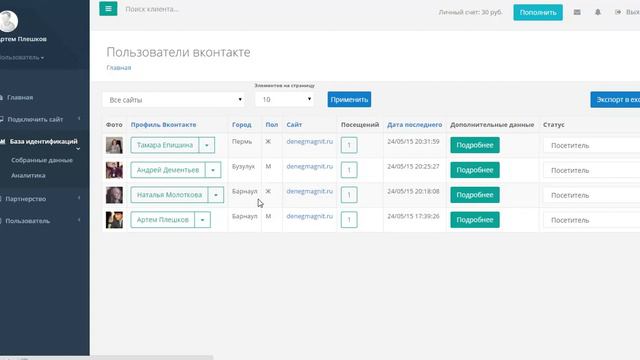This screenshot has width=640, height=360.
Task: Open denegmagnit.ru link in Наталья Молоткова row
Action: pyautogui.click(x=310, y=191)
